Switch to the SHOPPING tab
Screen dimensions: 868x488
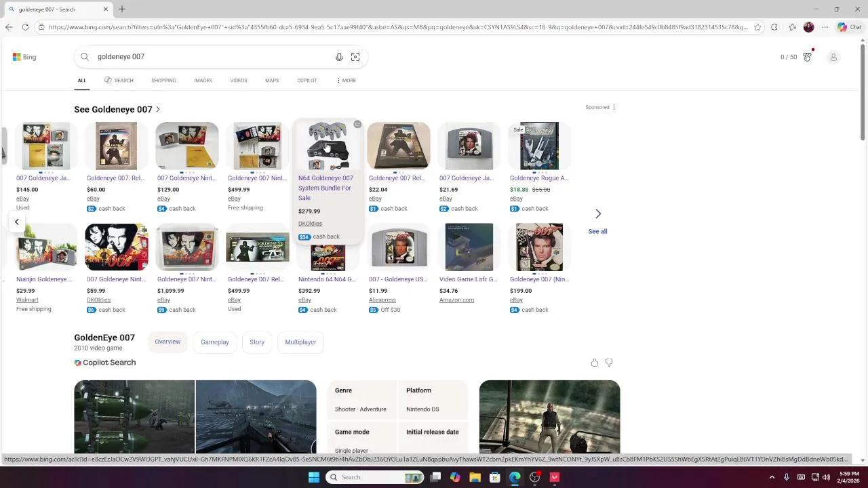163,80
